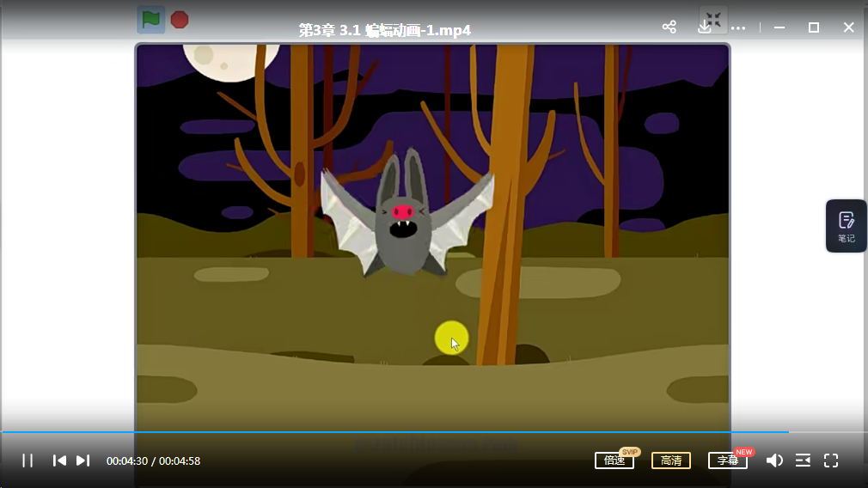Open the 笔记 notes panel
Image resolution: width=868 pixels, height=488 pixels.
tap(846, 226)
